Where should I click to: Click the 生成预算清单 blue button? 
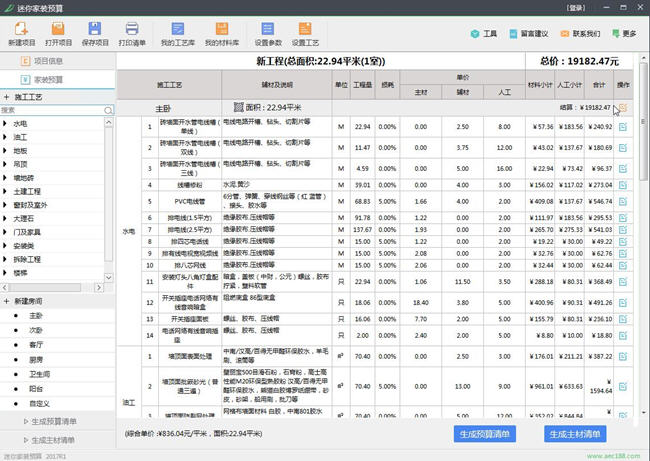coord(485,434)
